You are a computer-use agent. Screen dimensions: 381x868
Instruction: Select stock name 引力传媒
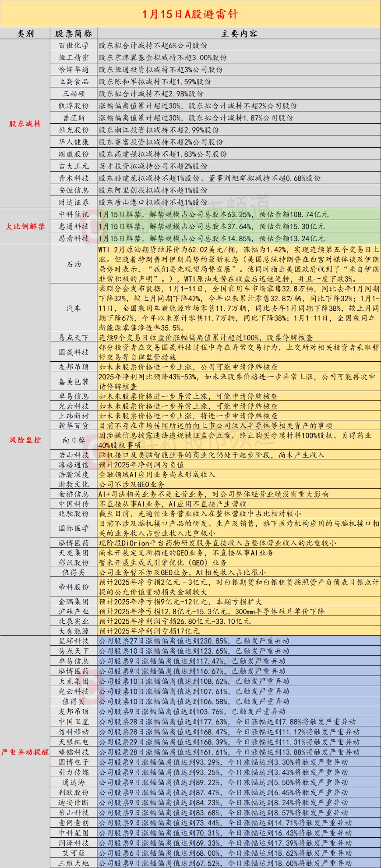pos(74,772)
